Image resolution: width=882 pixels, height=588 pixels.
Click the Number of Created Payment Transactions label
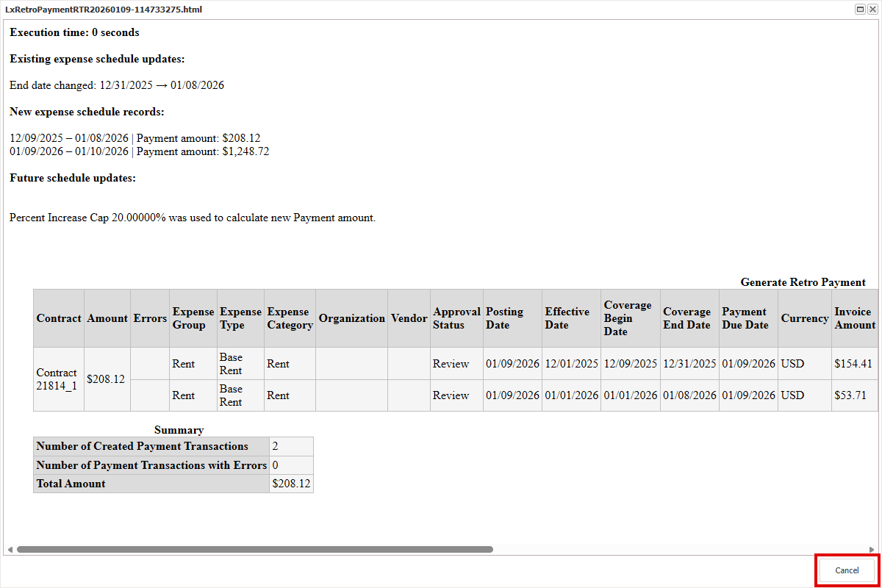click(142, 446)
